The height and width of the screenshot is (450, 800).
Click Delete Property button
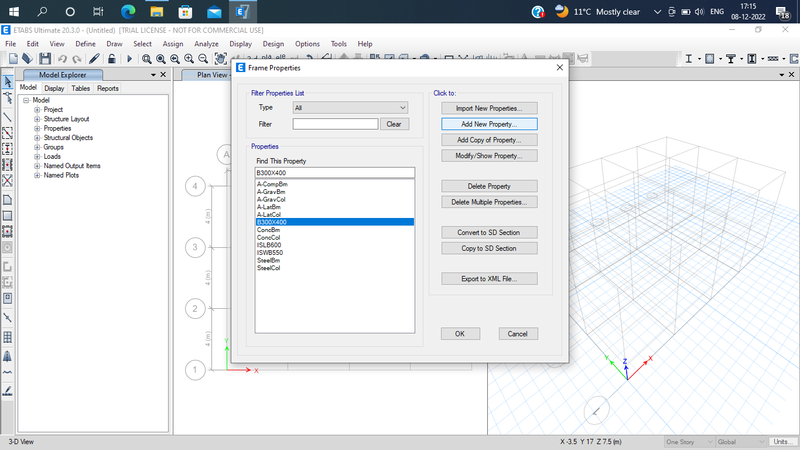[489, 186]
